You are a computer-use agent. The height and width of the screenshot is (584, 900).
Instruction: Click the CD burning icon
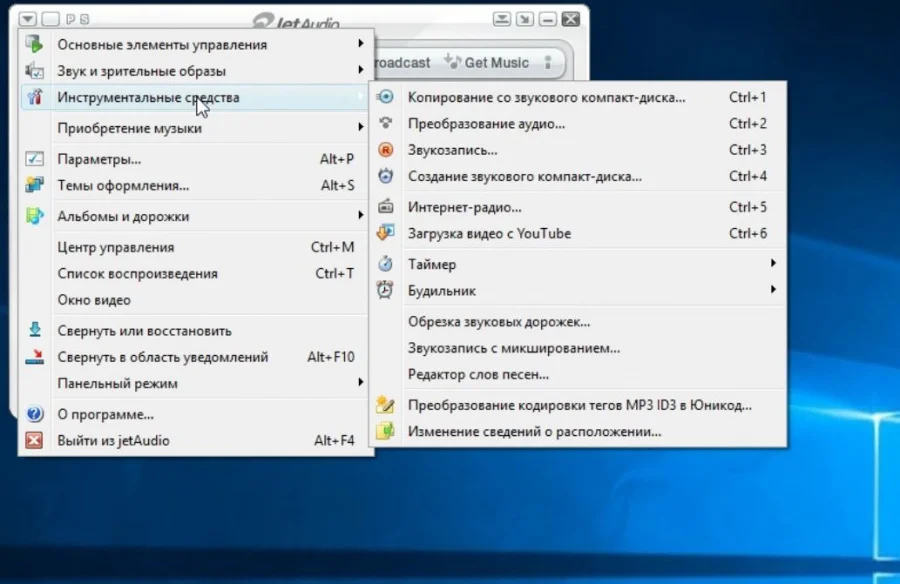386,176
